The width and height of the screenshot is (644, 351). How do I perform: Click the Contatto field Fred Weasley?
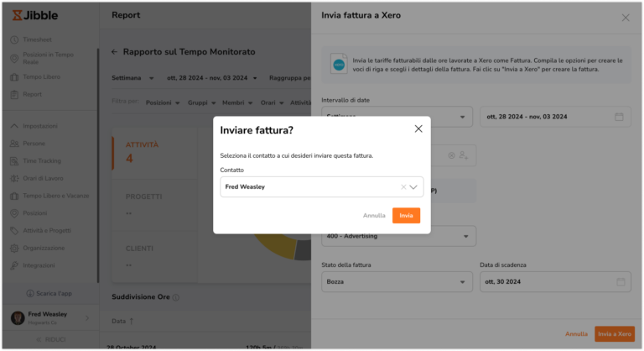[x=322, y=186]
